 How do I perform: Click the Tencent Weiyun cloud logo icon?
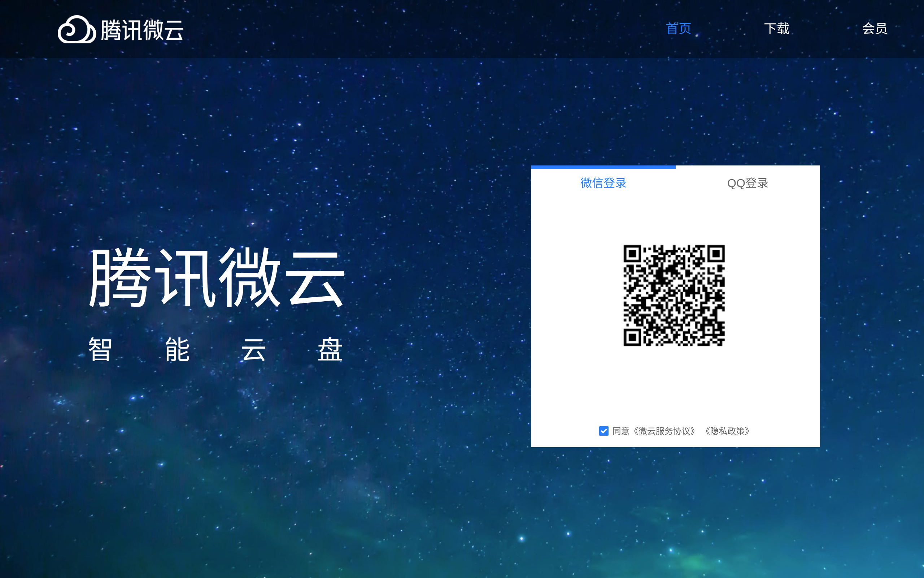click(77, 29)
